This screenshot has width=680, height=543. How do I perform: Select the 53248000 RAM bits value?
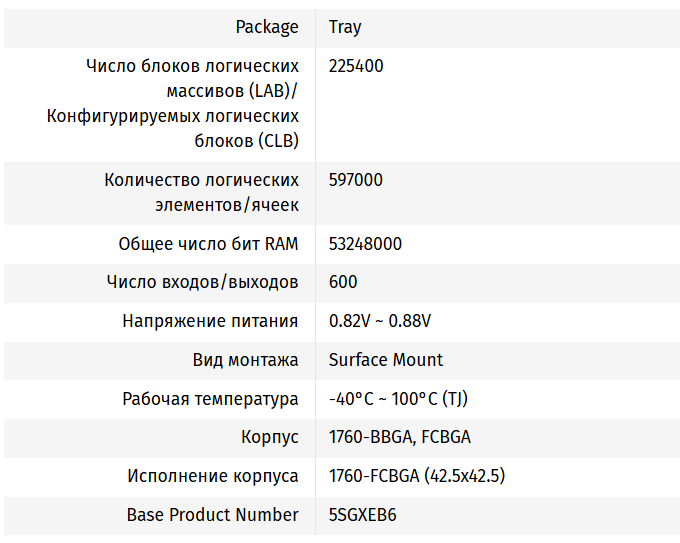click(x=365, y=244)
